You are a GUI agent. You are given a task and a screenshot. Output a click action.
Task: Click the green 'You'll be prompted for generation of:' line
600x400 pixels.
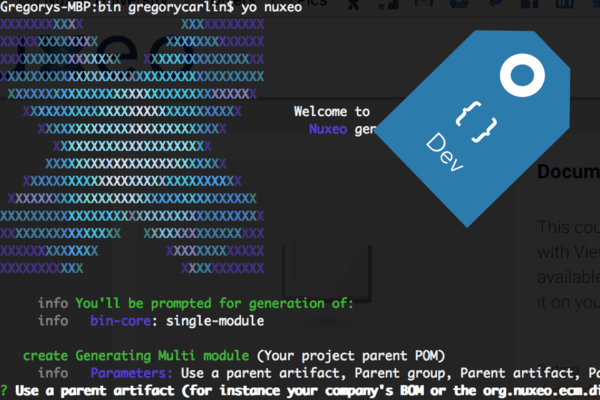coord(214,303)
